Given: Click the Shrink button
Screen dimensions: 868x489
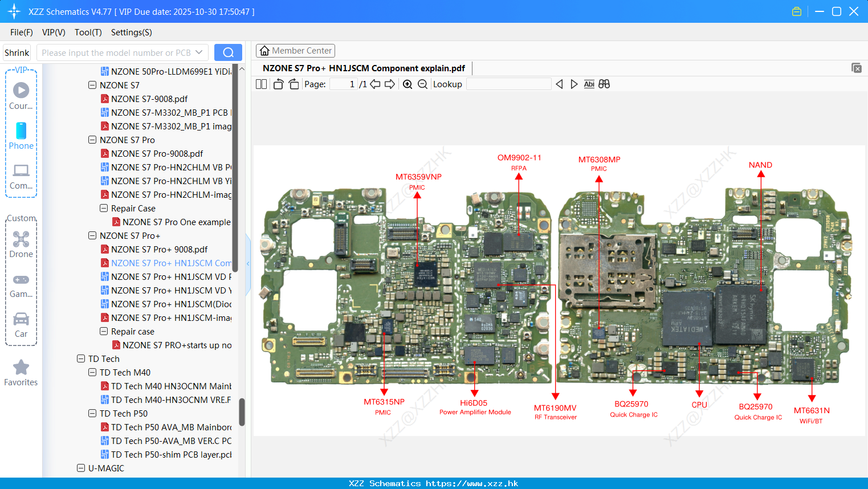Looking at the screenshot, I should (17, 52).
